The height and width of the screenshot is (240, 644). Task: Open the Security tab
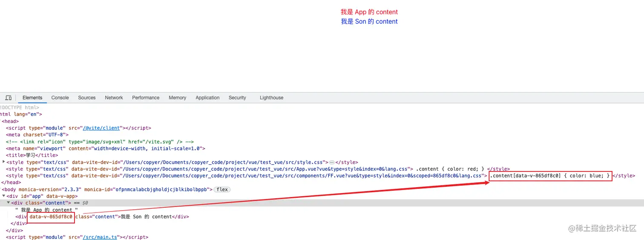pyautogui.click(x=237, y=97)
